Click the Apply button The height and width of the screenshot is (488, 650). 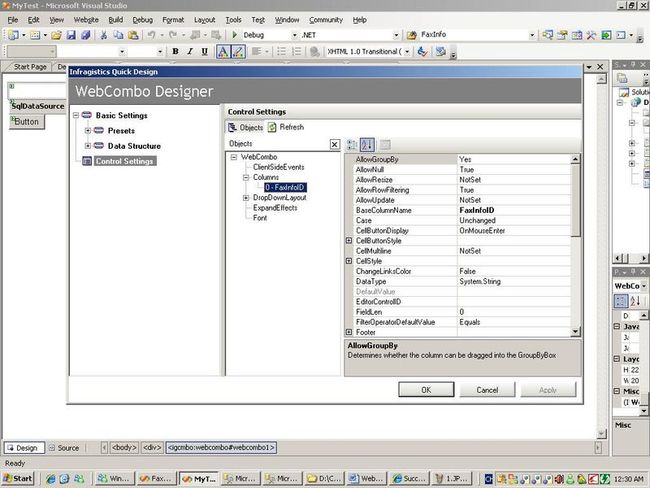click(x=548, y=390)
